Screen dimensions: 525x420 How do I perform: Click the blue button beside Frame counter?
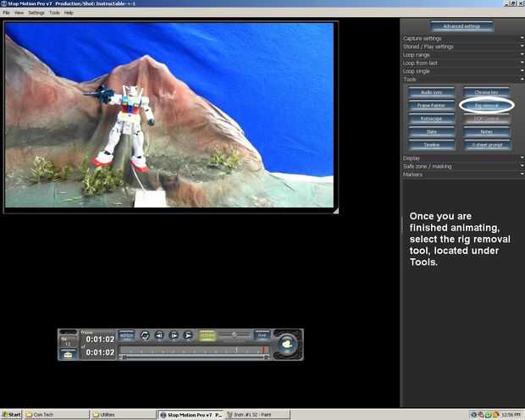(x=127, y=335)
